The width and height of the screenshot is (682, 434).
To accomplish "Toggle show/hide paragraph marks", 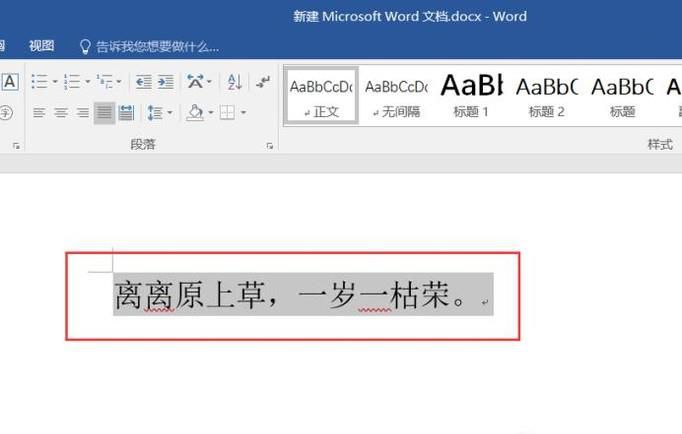I will coord(263,81).
